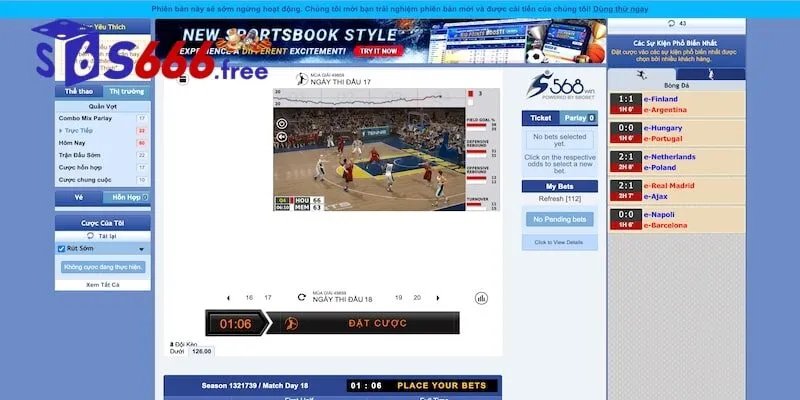The image size is (800, 400).
Task: Toggle the Rút Sớm checkbox
Action: [62, 249]
